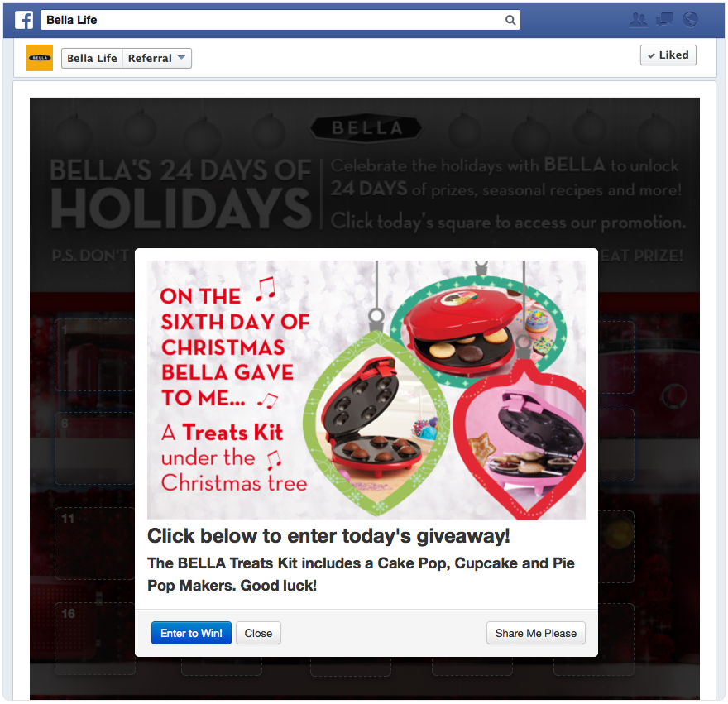This screenshot has width=728, height=704.
Task: Click the Facebook logo icon
Action: [x=24, y=20]
